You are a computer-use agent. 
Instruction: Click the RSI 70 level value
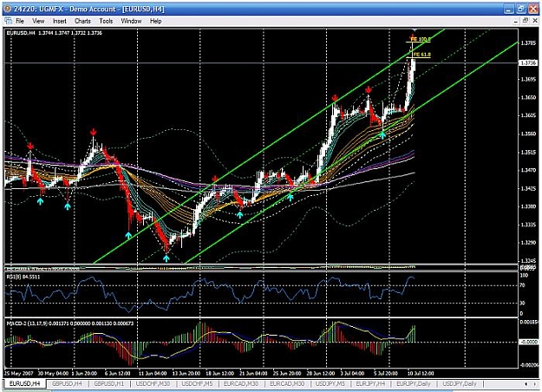click(522, 285)
